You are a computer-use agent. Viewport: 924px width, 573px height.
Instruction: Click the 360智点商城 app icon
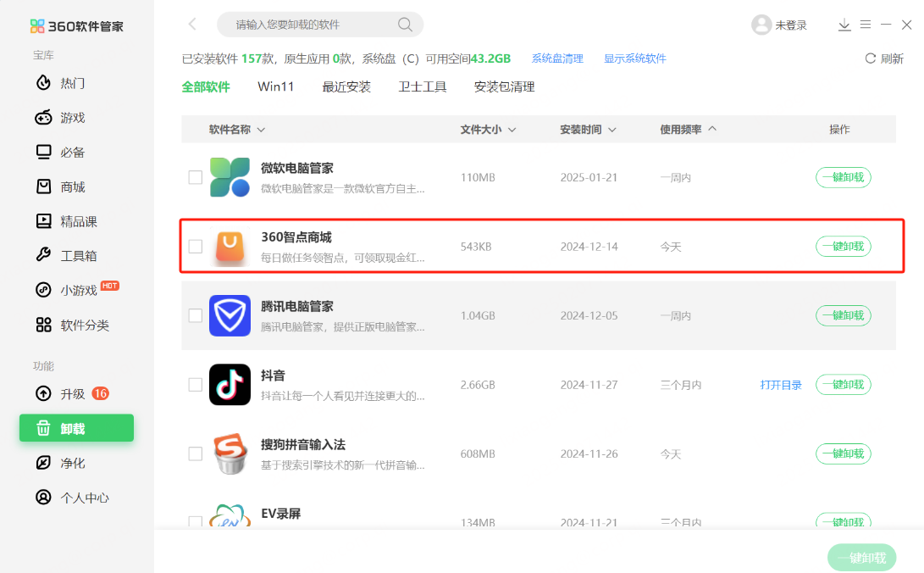pyautogui.click(x=230, y=247)
